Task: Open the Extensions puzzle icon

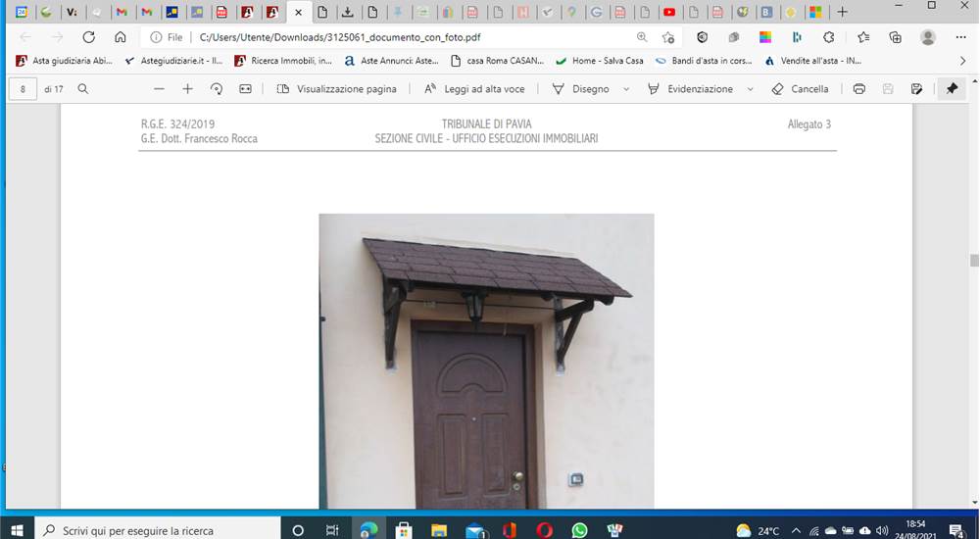Action: click(829, 37)
